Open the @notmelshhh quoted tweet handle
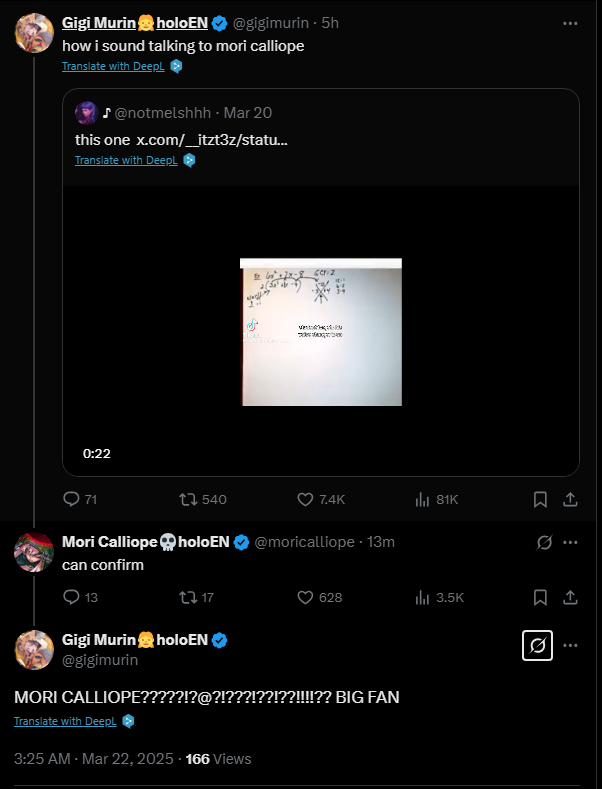 point(163,113)
